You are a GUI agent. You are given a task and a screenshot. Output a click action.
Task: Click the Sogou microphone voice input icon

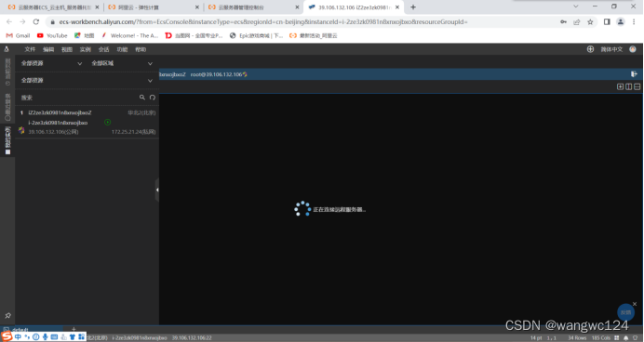click(46, 336)
